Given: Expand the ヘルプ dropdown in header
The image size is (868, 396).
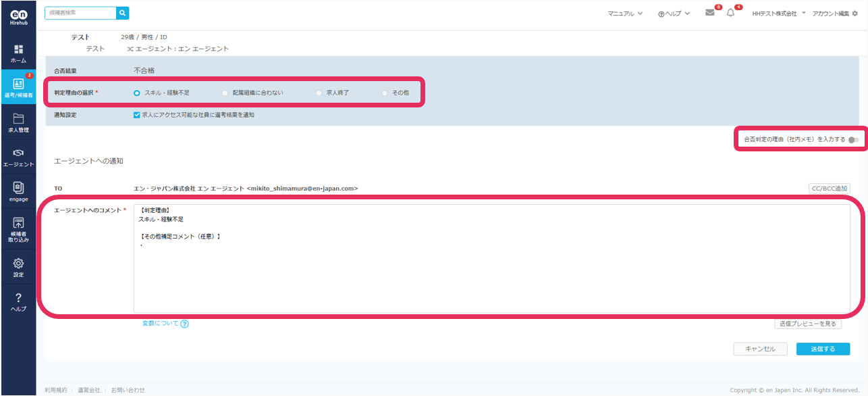Looking at the screenshot, I should [x=674, y=14].
